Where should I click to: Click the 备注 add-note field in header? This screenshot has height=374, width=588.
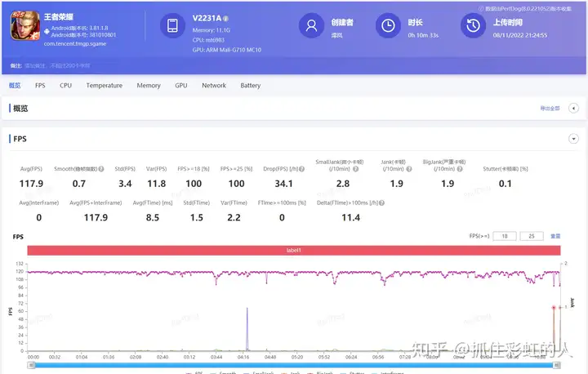[x=57, y=65]
